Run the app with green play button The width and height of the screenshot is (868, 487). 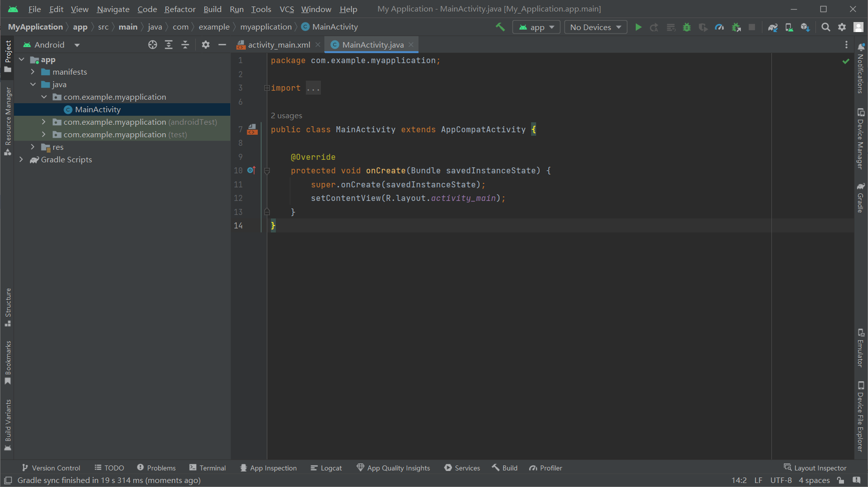[638, 27]
